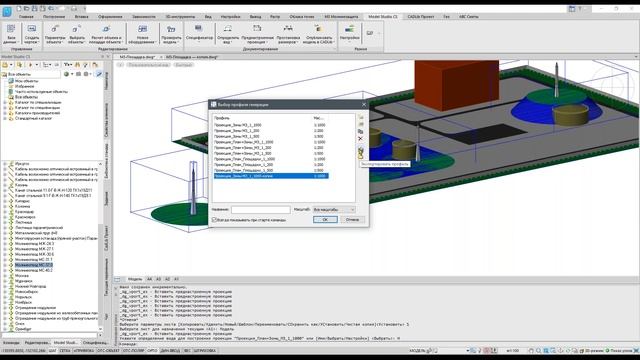Select Новосибирск in object list
Image resolution: width=640 pixels, height=360 pixels.
[x=27, y=292]
